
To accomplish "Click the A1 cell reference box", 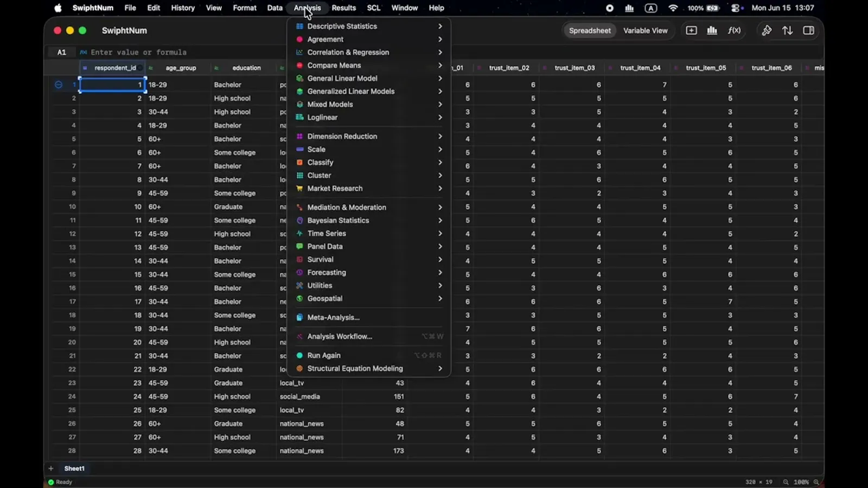I will pyautogui.click(x=62, y=52).
